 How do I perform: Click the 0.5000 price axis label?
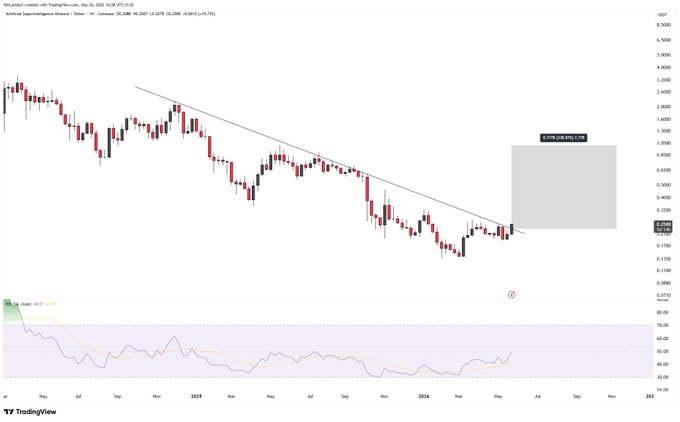coord(664,185)
